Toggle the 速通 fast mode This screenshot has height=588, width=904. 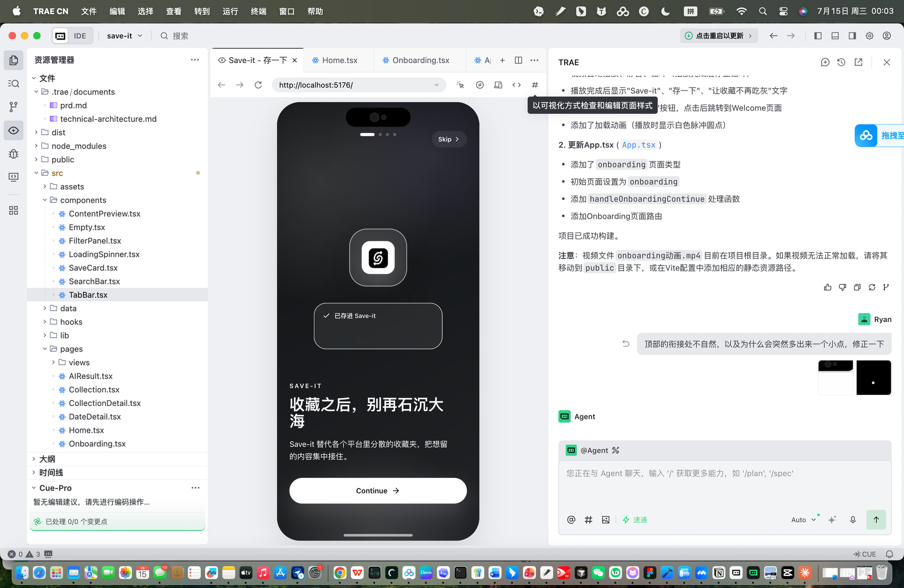pyautogui.click(x=635, y=520)
